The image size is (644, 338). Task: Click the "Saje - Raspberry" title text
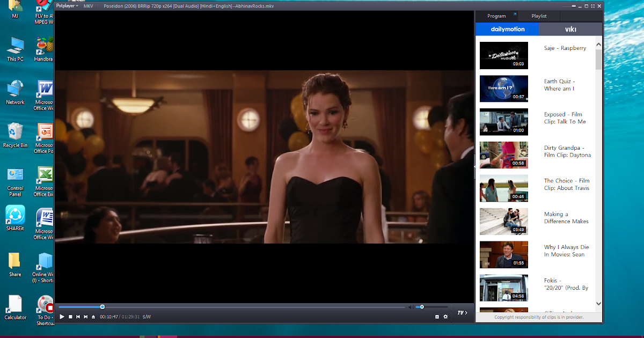[565, 48]
